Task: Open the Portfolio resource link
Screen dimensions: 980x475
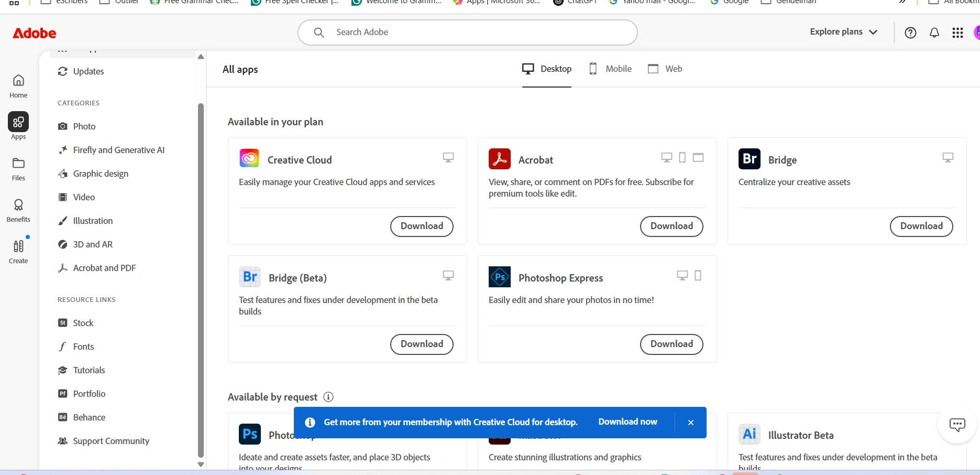Action: pyautogui.click(x=82, y=394)
